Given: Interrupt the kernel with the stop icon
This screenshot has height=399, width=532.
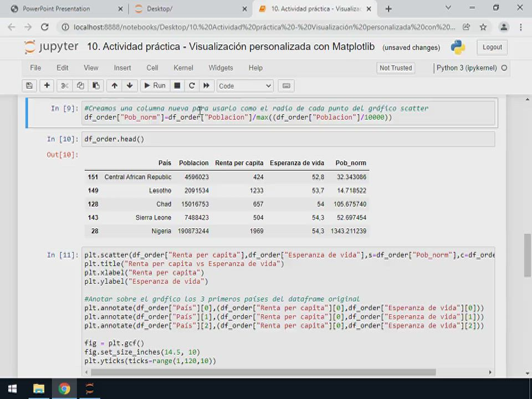Looking at the screenshot, I should coord(177,86).
